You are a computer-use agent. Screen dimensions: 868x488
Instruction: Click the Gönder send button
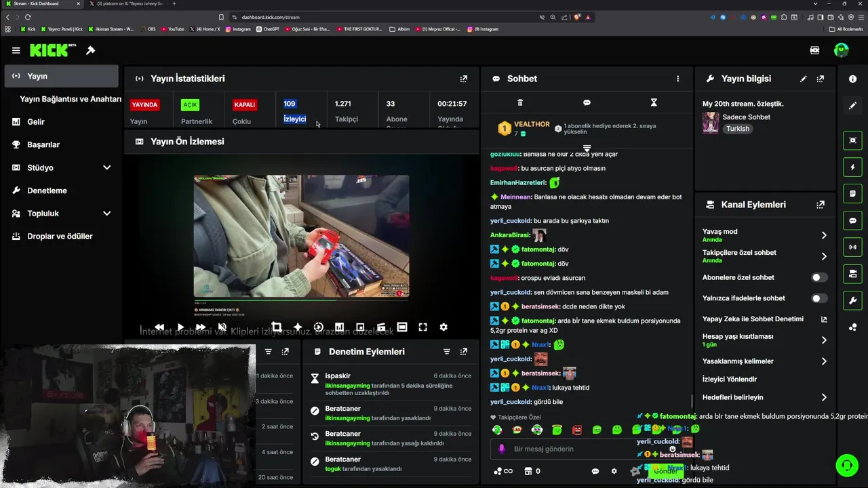666,470
